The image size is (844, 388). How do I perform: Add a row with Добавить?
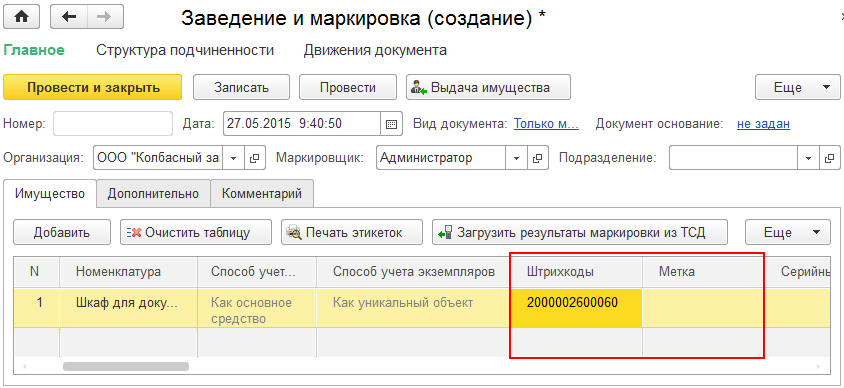[62, 232]
